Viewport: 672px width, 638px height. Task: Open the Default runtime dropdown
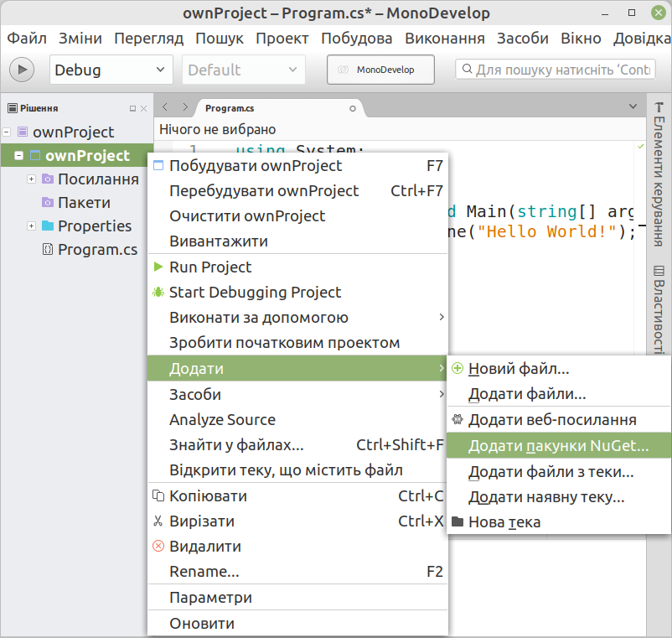(x=244, y=70)
